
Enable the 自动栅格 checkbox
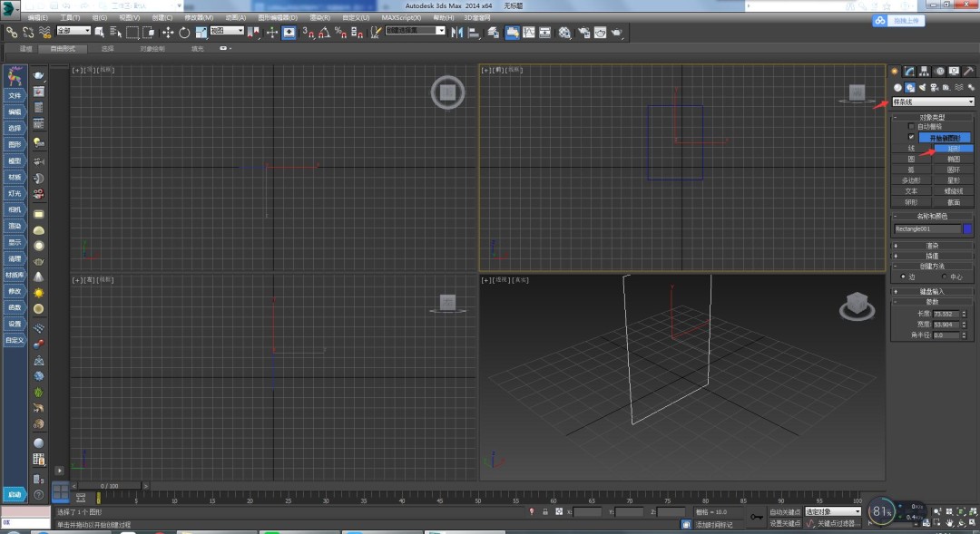(910, 125)
